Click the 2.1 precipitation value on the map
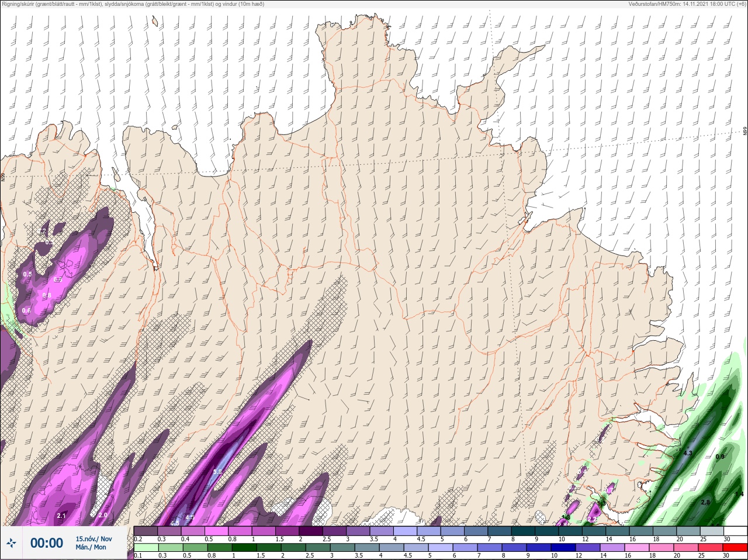 [x=62, y=515]
